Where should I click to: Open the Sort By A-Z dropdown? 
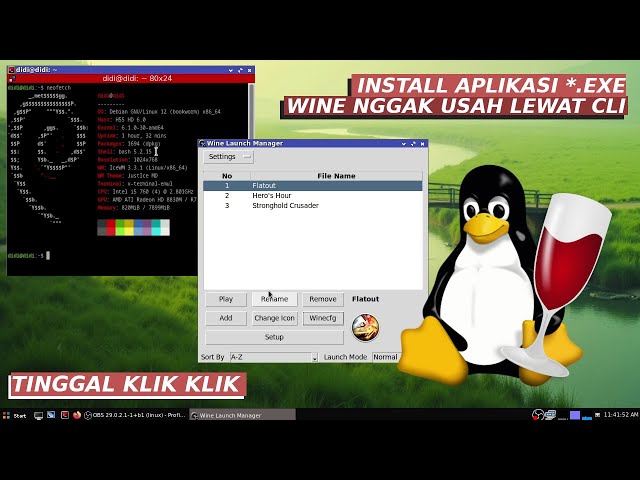coord(274,357)
